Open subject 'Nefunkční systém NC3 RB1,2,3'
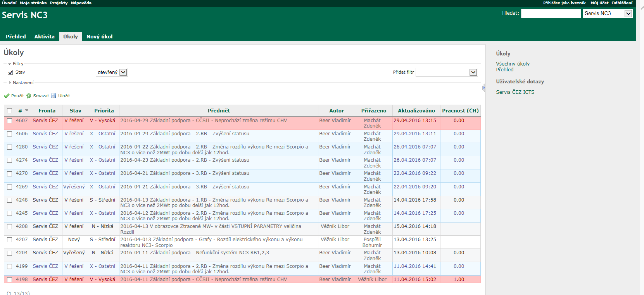Viewport: 644px width, 295px height. click(x=195, y=253)
